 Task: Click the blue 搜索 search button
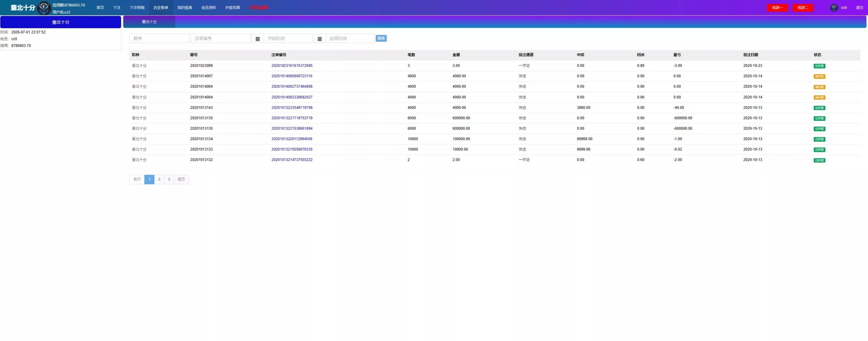pyautogui.click(x=381, y=38)
